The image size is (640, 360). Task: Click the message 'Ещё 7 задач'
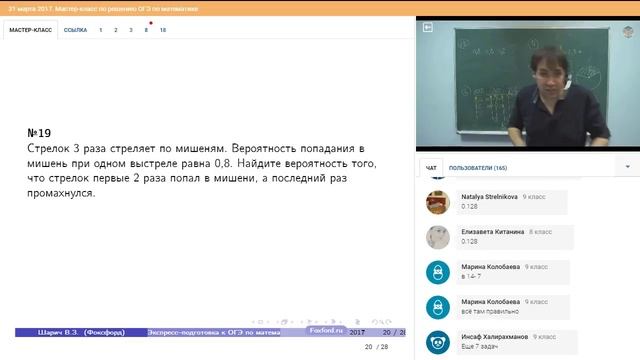click(479, 347)
